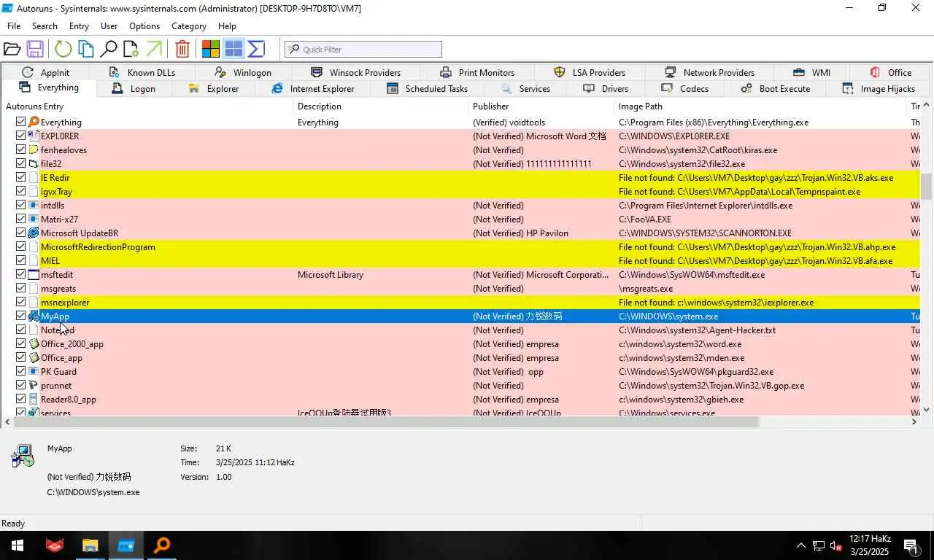Uncheck the MyApp entry checkbox
Image resolution: width=934 pixels, height=560 pixels.
(x=20, y=316)
